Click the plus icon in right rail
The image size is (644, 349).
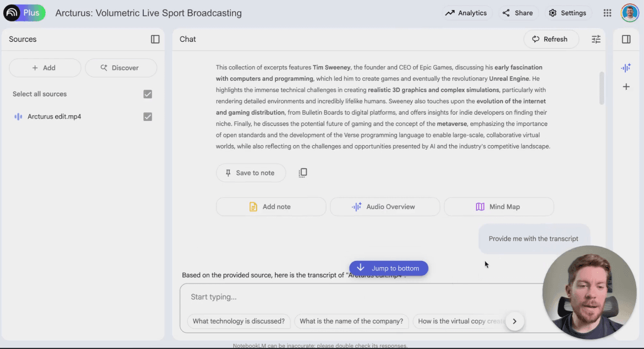(x=626, y=87)
